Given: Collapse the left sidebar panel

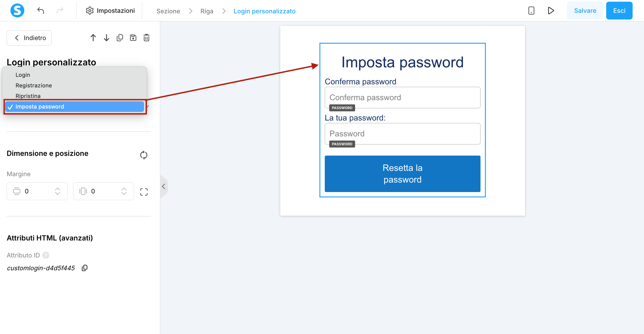Looking at the screenshot, I should [x=164, y=186].
